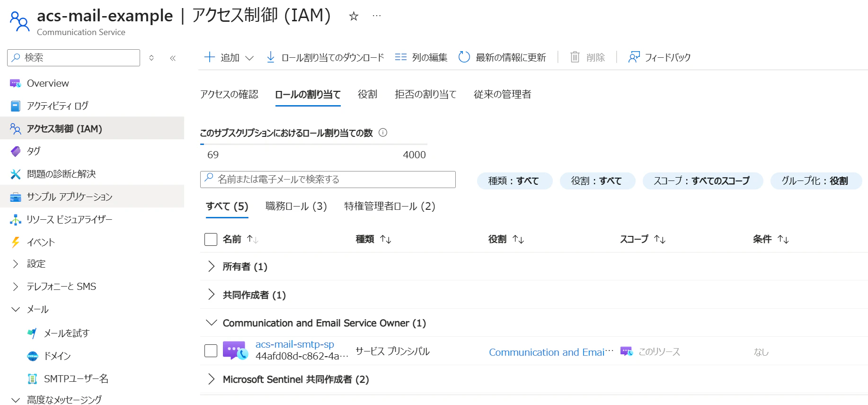The height and width of the screenshot is (405, 868).
Task: Open the 追加 dropdown
Action: (229, 57)
